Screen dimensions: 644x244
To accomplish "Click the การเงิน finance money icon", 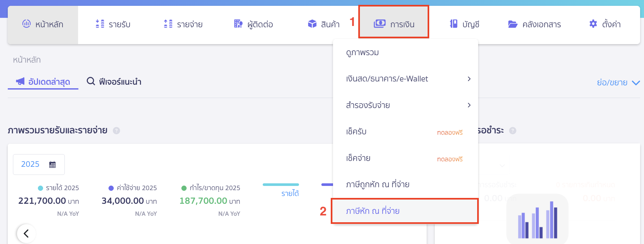I will point(380,23).
